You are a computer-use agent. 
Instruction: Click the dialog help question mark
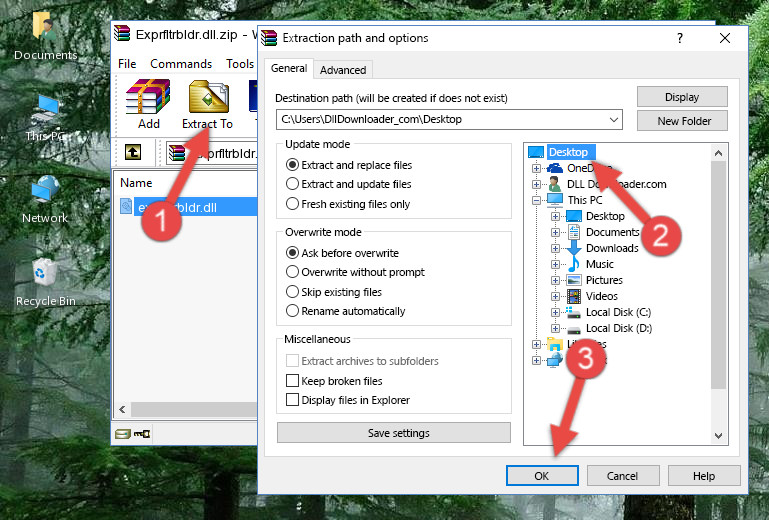click(x=680, y=38)
